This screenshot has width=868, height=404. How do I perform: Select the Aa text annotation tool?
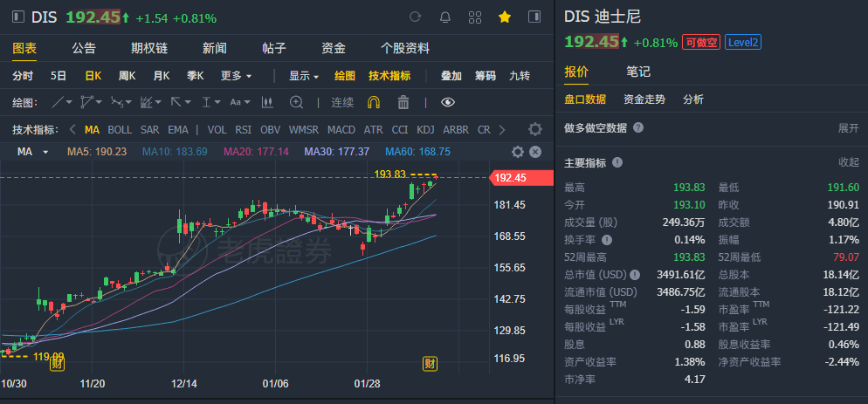click(x=235, y=102)
